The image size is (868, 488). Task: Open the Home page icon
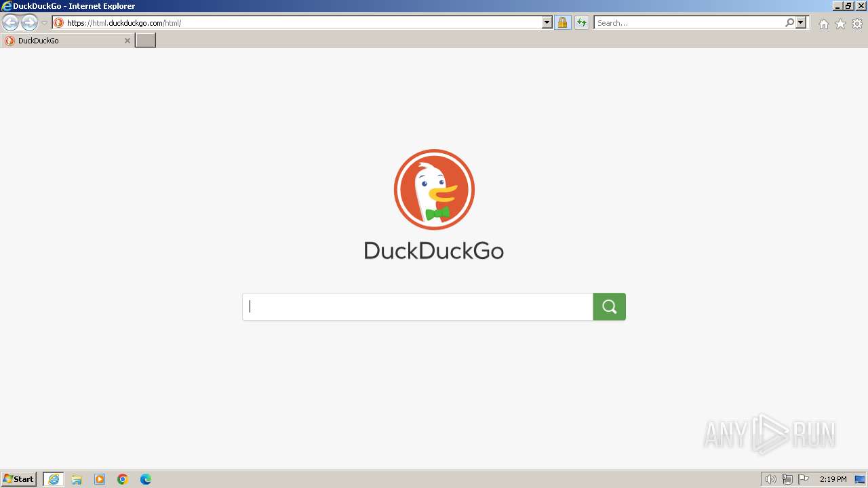[823, 24]
